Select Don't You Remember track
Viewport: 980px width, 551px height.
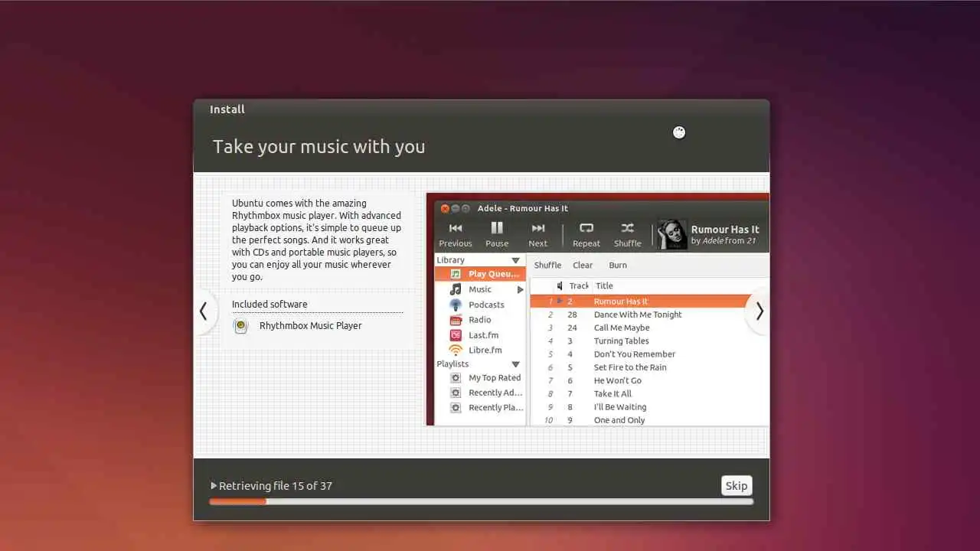pyautogui.click(x=635, y=354)
